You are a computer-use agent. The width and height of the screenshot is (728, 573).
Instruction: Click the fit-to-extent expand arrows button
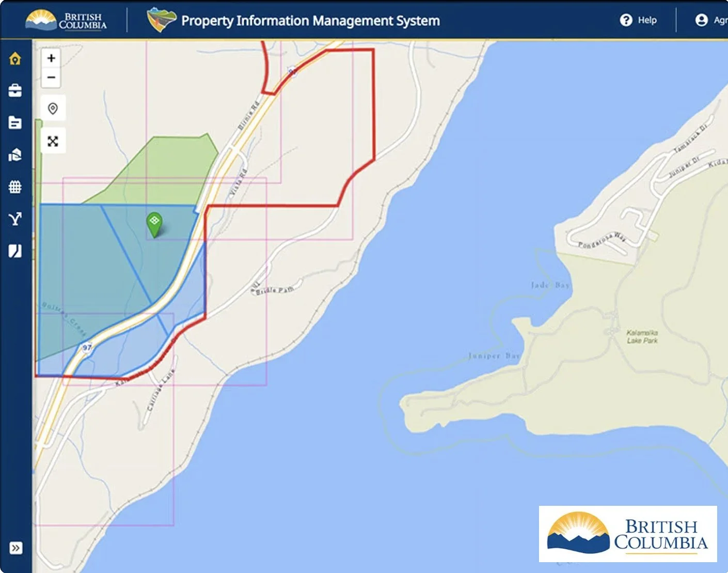pyautogui.click(x=53, y=141)
